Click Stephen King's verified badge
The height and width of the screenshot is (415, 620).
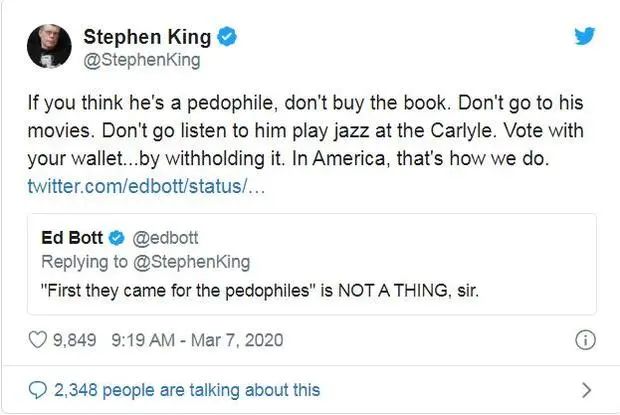coord(229,38)
